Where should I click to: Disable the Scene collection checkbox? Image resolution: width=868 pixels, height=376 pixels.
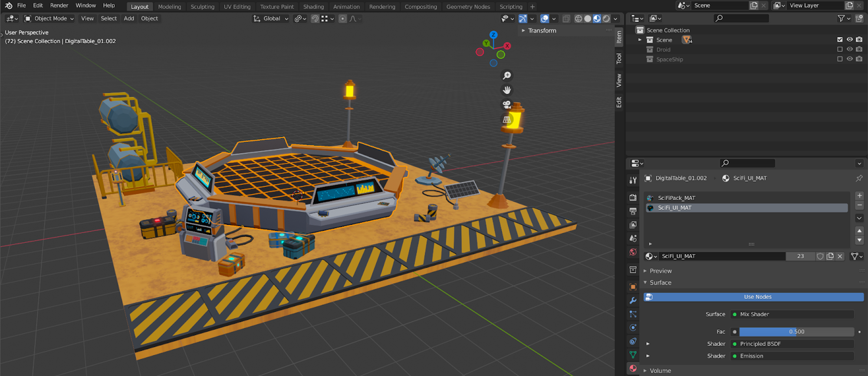[840, 40]
